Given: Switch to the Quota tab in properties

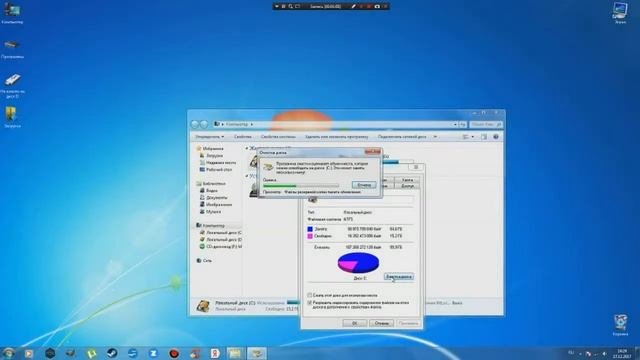Looking at the screenshot, I should pos(407,180).
